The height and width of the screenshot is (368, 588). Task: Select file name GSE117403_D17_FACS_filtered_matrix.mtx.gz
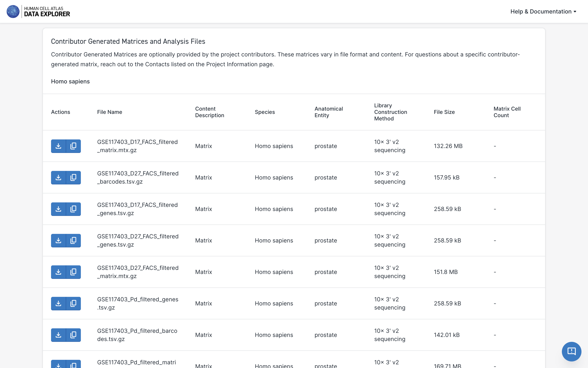(138, 146)
